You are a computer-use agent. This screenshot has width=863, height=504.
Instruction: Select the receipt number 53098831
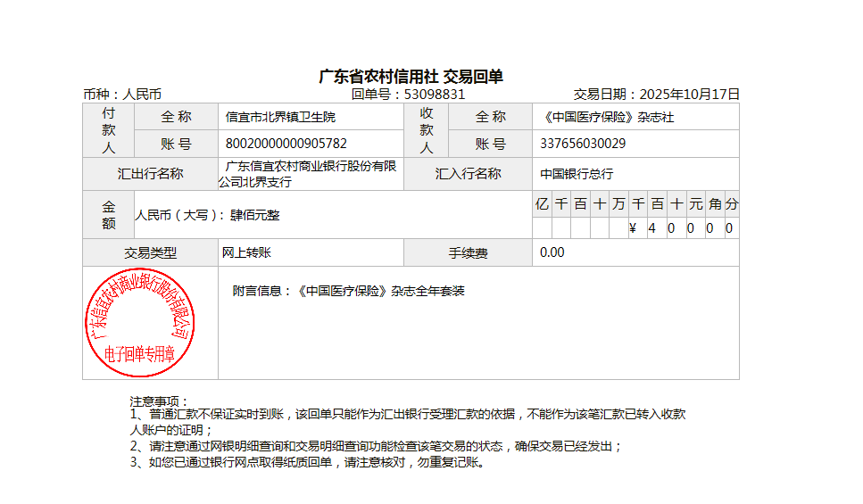point(435,95)
